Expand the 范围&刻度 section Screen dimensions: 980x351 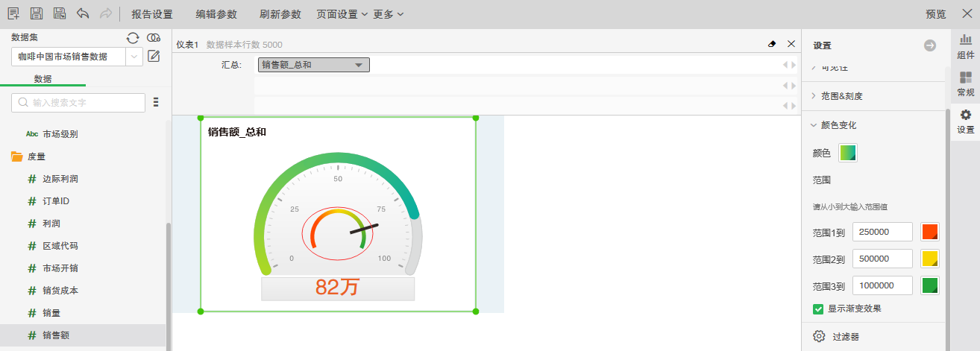click(x=841, y=96)
